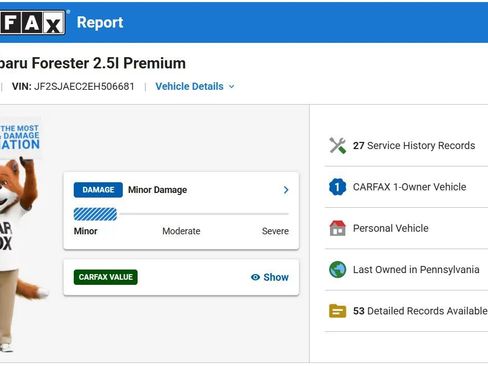Click the house Personal Vehicle icon

(337, 228)
